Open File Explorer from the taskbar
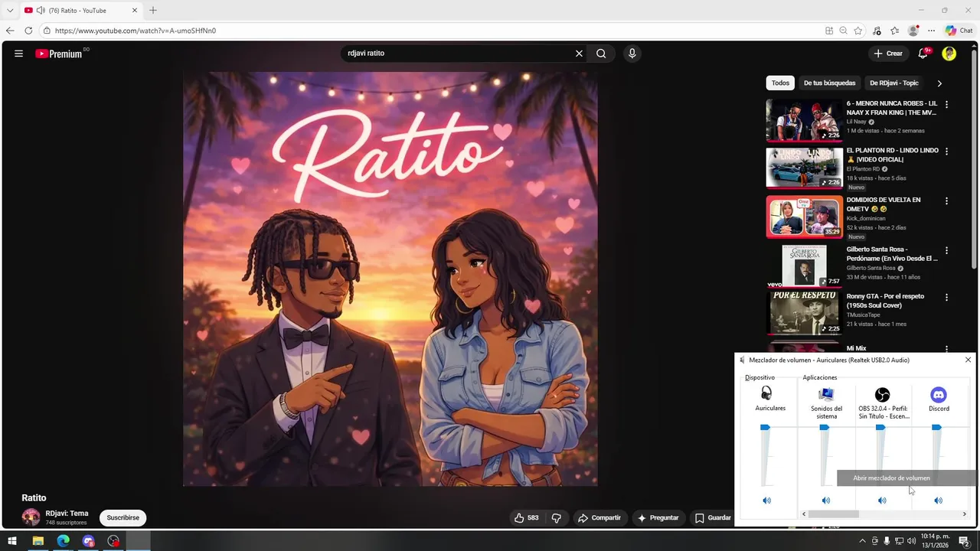980x551 pixels. pos(38,541)
